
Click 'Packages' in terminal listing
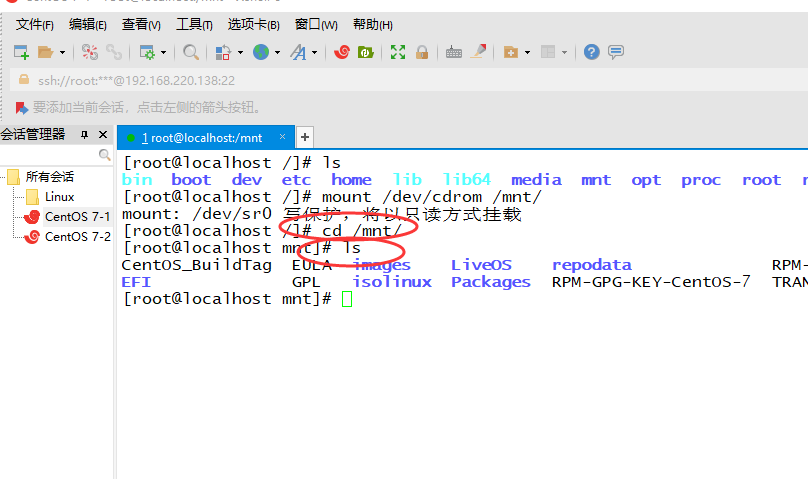click(x=491, y=282)
